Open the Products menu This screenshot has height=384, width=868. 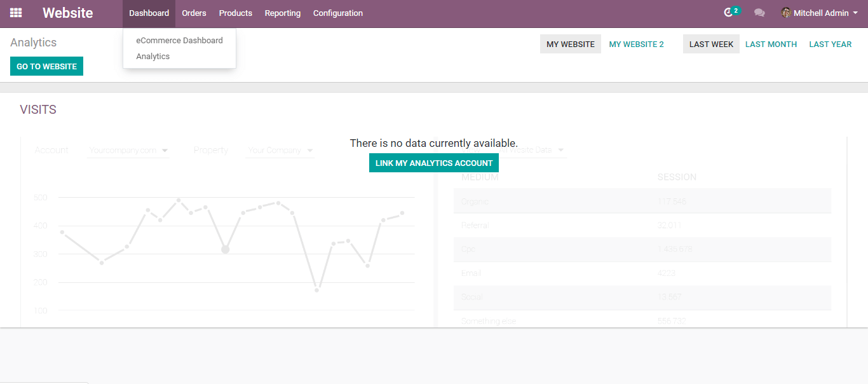coord(236,13)
